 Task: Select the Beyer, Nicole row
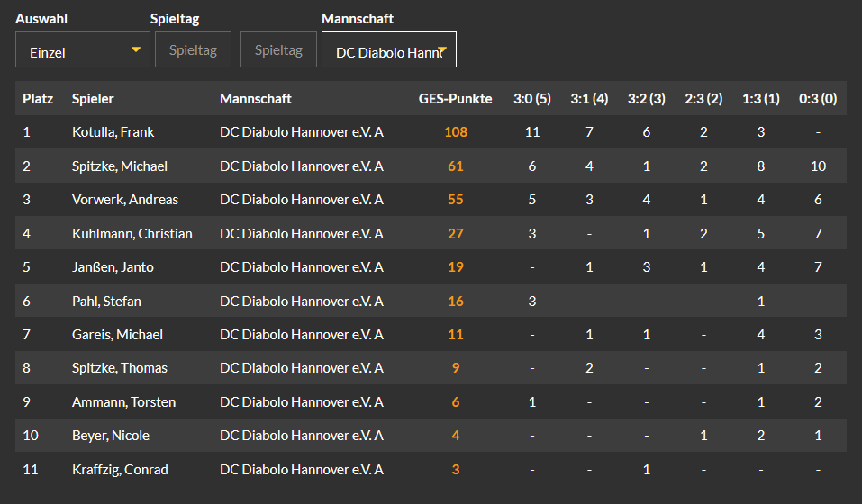(x=110, y=436)
